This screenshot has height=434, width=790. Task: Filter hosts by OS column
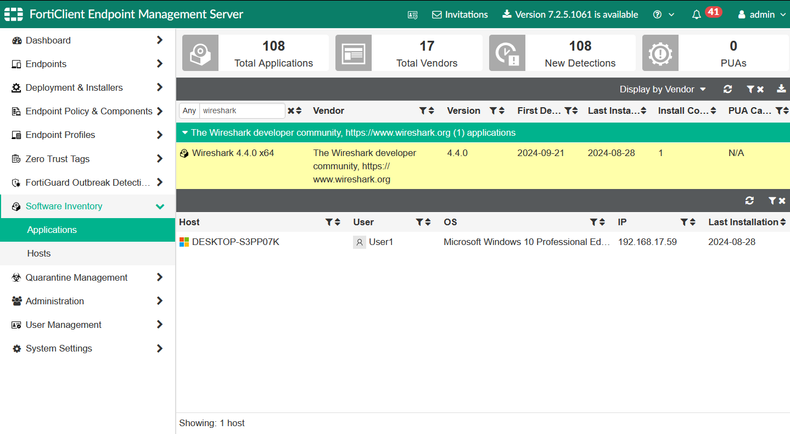(594, 222)
